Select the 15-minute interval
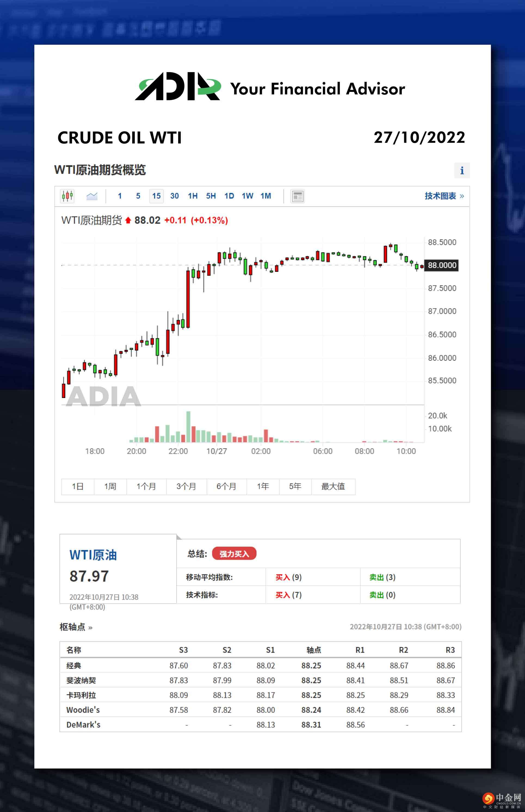Viewport: 525px width, 812px height. (156, 196)
